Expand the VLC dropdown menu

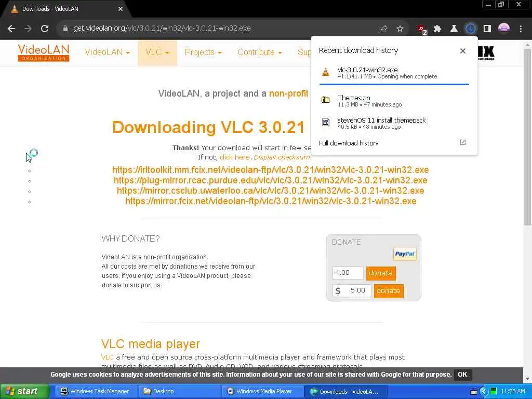tap(157, 52)
